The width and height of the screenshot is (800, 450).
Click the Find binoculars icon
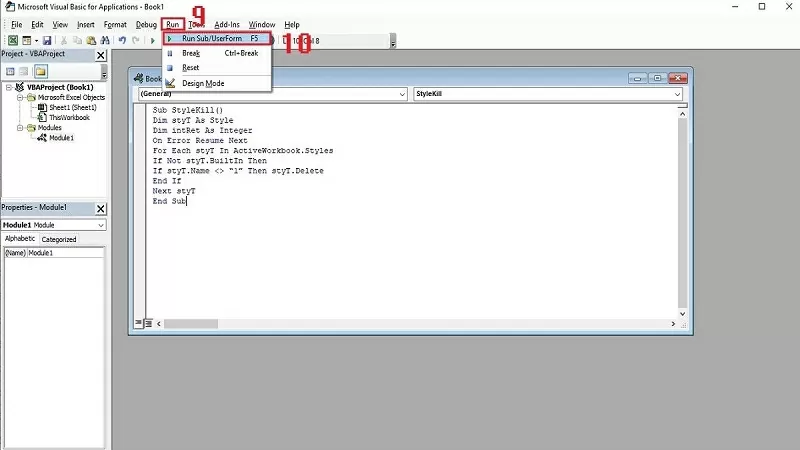click(x=105, y=40)
